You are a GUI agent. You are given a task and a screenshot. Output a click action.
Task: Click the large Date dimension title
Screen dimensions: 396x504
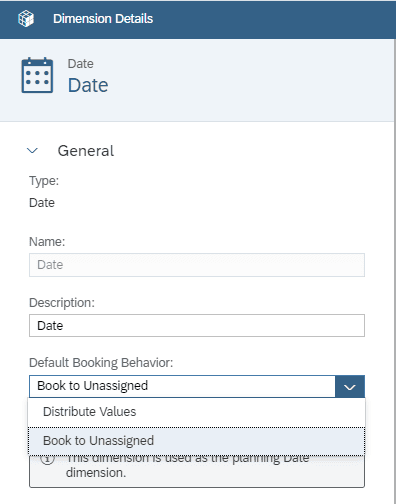coord(88,85)
